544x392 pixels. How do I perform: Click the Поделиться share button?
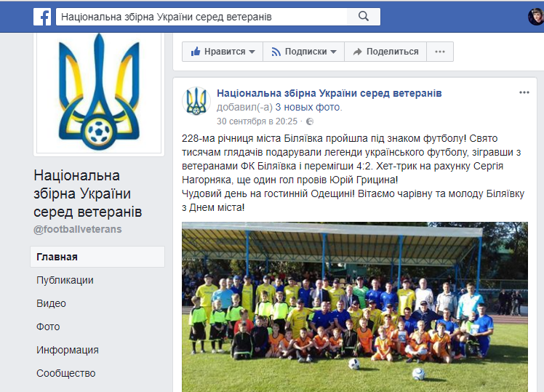pos(385,52)
